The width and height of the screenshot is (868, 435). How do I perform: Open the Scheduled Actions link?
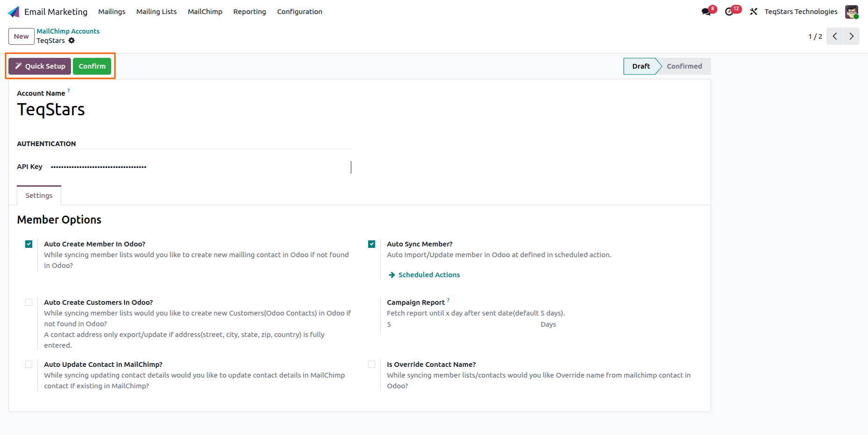[424, 275]
